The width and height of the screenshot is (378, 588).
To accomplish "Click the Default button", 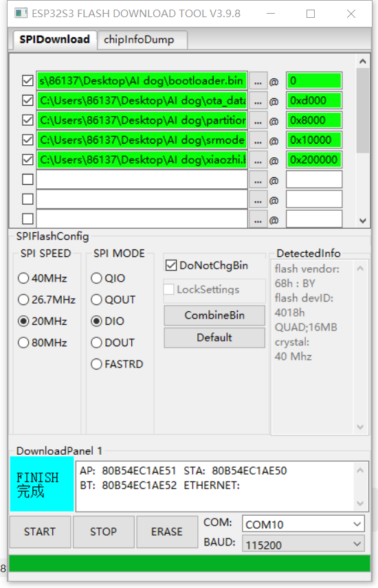I will click(x=214, y=338).
